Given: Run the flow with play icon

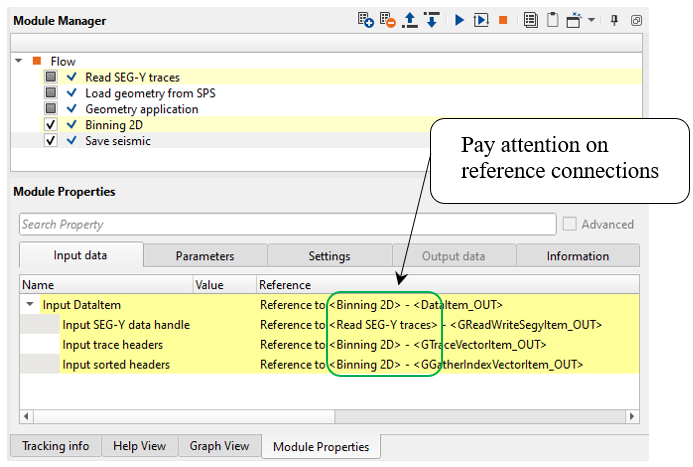Looking at the screenshot, I should coord(459,20).
